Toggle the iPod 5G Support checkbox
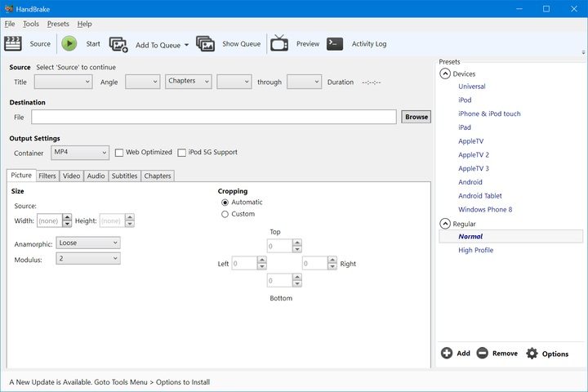 point(182,153)
